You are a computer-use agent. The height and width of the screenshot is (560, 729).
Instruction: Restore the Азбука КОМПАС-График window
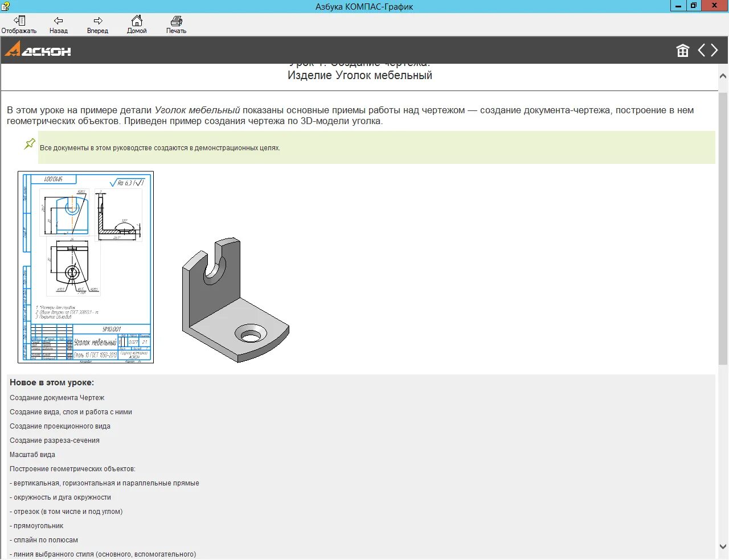[693, 6]
